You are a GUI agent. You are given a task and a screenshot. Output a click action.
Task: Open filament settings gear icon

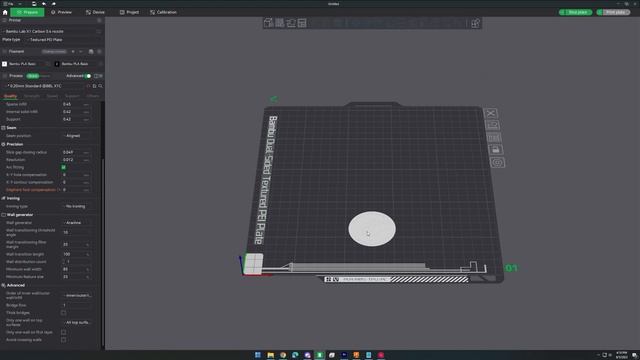click(99, 51)
